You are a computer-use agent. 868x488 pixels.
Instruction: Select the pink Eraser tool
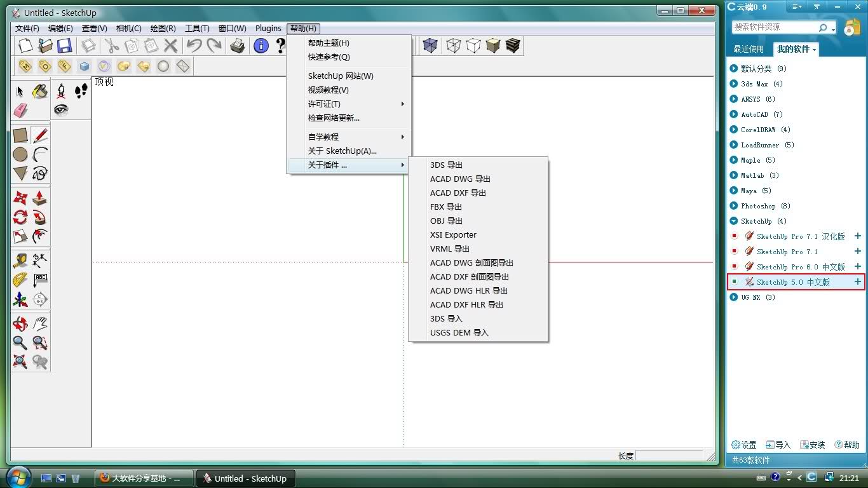tap(20, 111)
